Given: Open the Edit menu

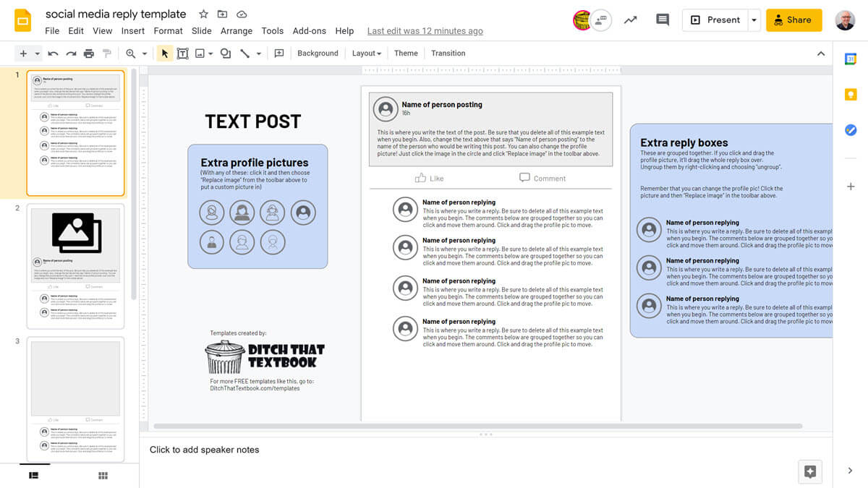Looking at the screenshot, I should click(76, 31).
